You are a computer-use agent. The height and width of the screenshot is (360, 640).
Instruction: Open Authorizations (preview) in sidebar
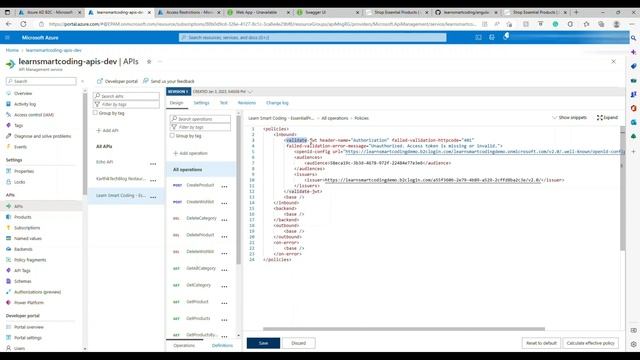tap(38, 292)
